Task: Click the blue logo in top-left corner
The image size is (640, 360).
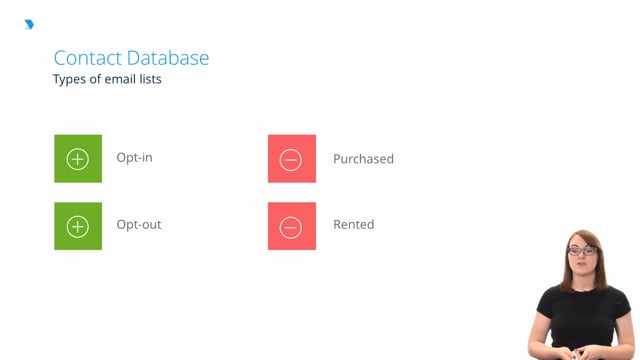Action: point(29,24)
